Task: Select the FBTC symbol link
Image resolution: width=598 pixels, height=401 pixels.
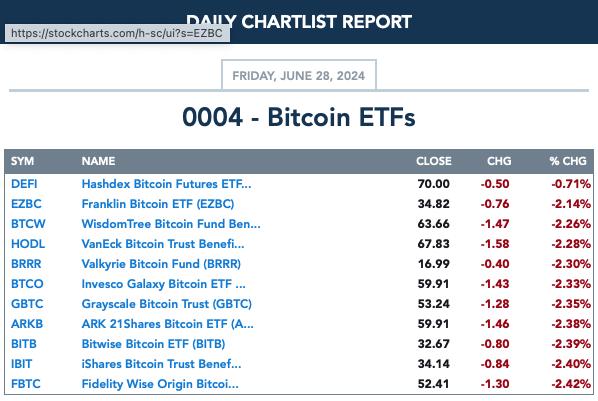Action: coord(26,384)
